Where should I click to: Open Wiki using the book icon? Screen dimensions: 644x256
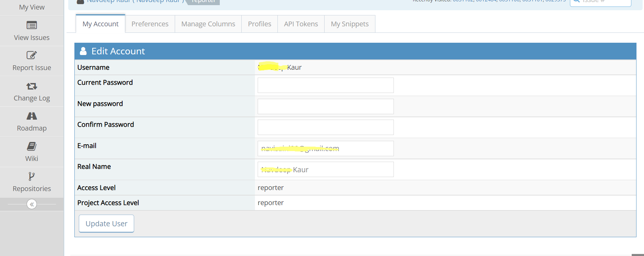pos(32,146)
